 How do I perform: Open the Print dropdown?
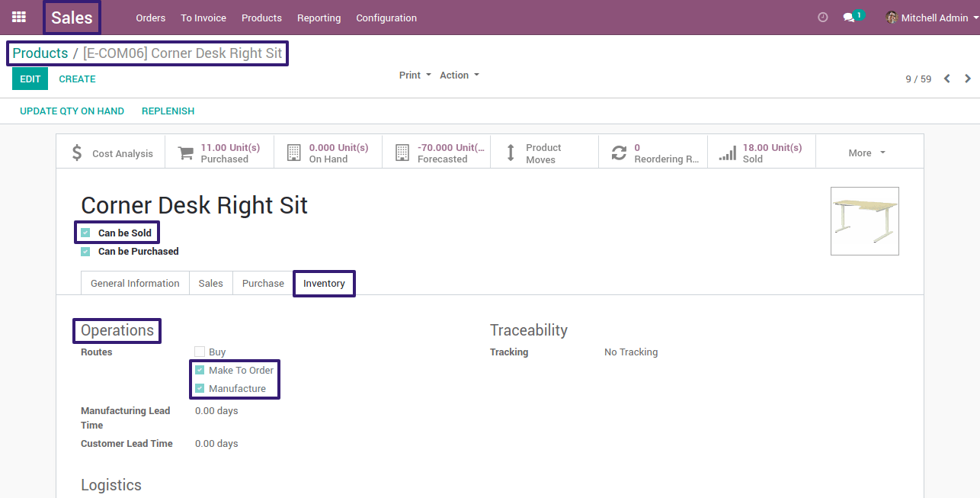click(x=415, y=75)
